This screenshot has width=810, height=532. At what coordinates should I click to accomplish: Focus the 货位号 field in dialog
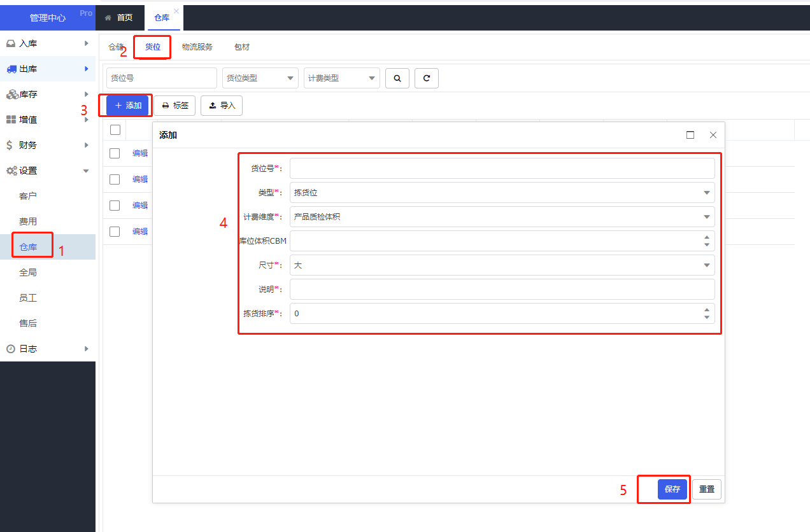point(502,169)
